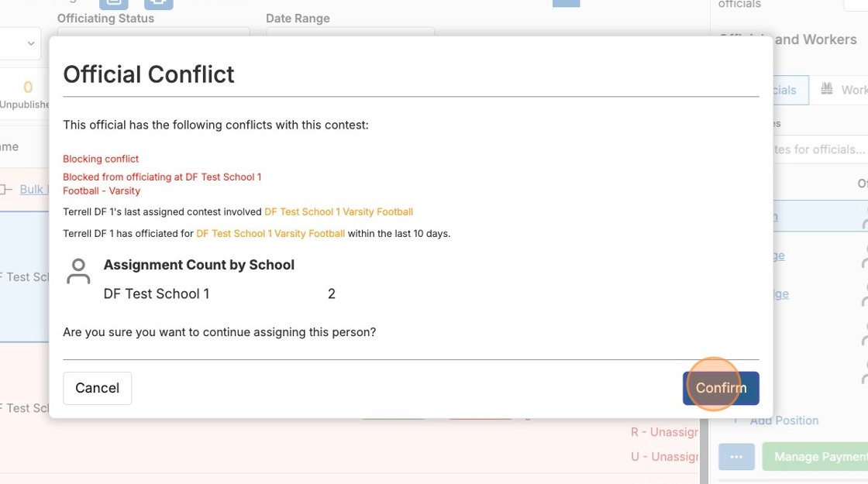Open the last assigned contest school link
This screenshot has width=868, height=484.
(x=339, y=211)
